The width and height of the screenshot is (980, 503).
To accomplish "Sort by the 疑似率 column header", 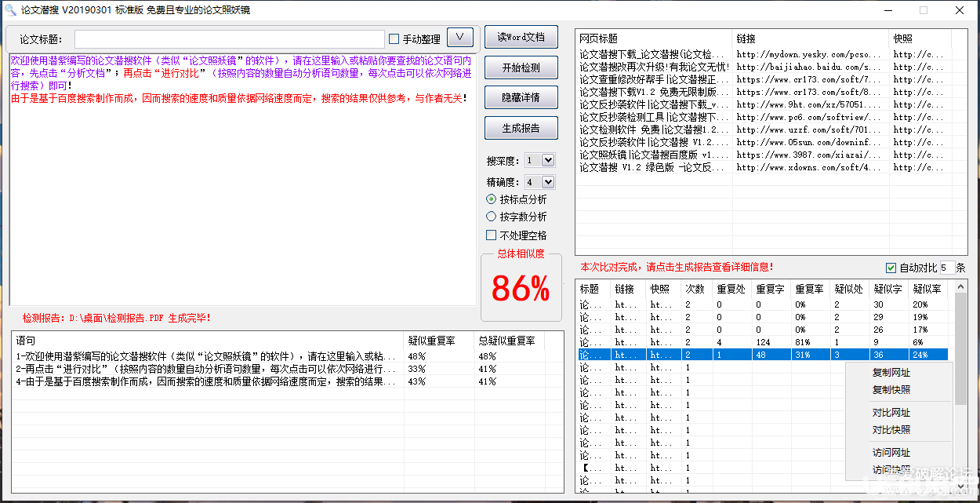I will (927, 289).
